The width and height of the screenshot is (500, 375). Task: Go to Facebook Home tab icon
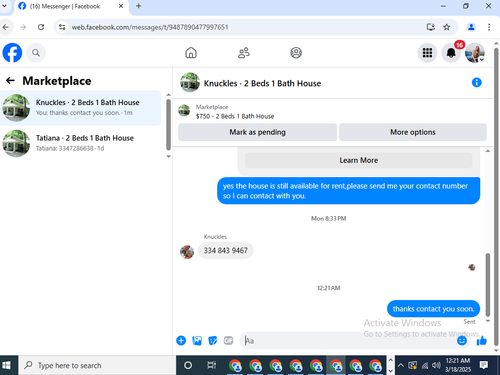click(191, 53)
